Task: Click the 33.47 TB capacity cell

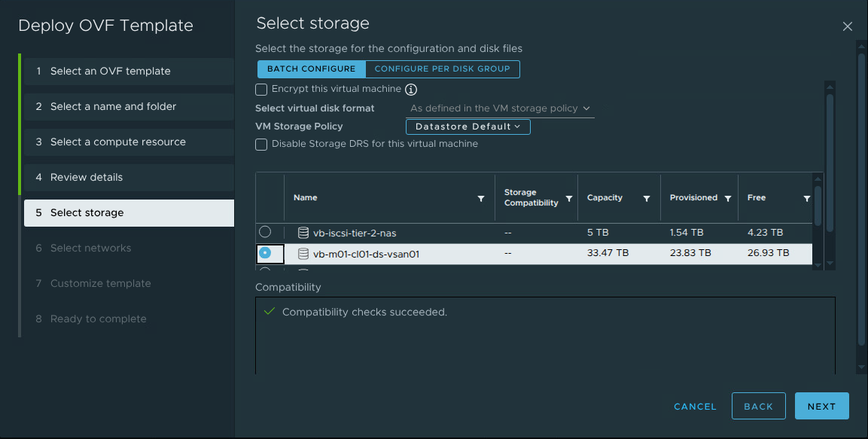Action: [x=608, y=253]
